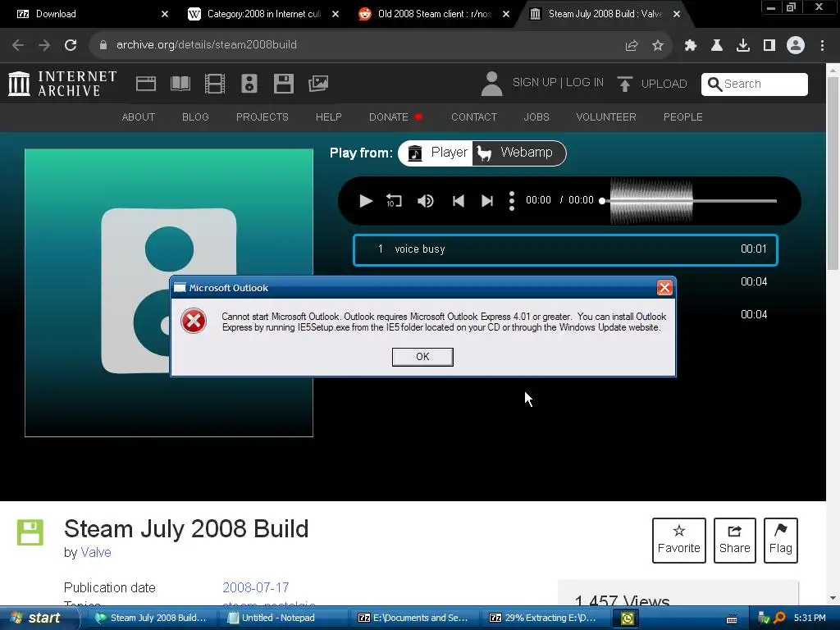Favorite this item

(x=678, y=540)
